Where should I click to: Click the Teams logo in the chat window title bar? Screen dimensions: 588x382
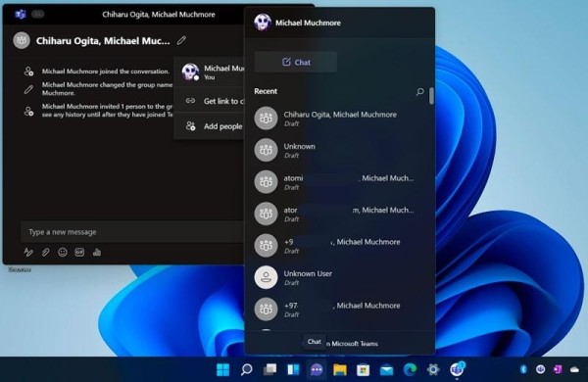tap(21, 15)
